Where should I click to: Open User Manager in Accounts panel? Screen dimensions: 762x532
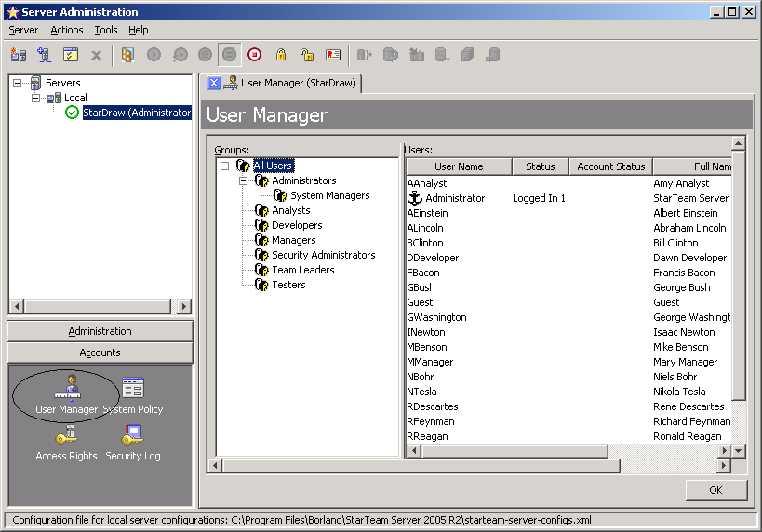click(x=67, y=396)
